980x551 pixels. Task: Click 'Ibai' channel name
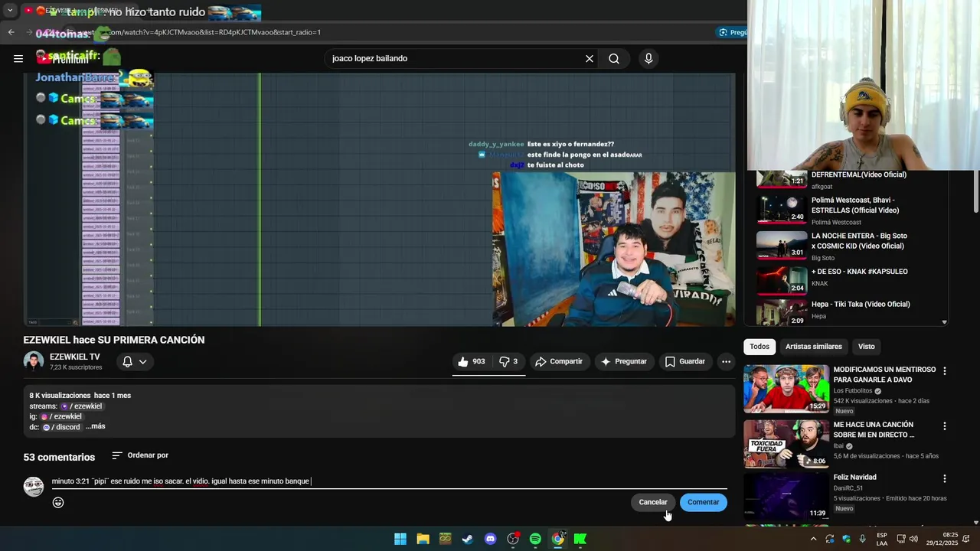click(840, 446)
